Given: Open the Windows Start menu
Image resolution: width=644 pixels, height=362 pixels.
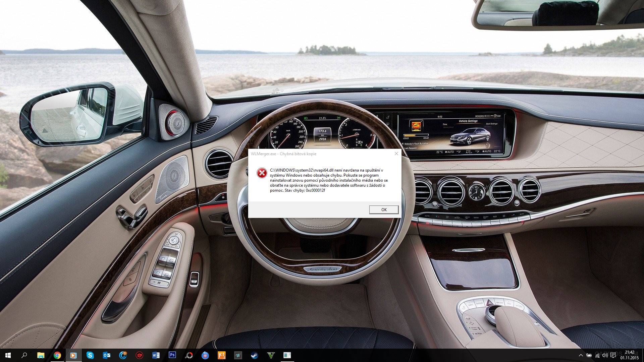Looking at the screenshot, I should coord(8,355).
